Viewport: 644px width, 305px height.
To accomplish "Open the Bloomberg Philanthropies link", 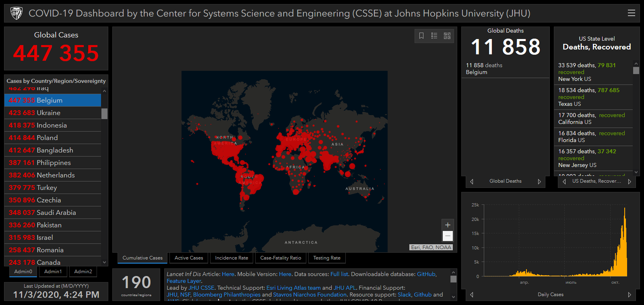I will [x=227, y=295].
